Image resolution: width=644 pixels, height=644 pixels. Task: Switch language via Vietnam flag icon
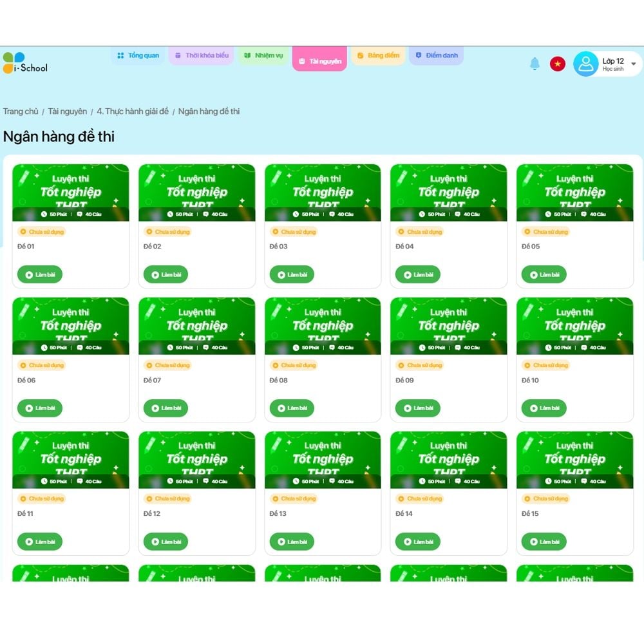click(557, 64)
